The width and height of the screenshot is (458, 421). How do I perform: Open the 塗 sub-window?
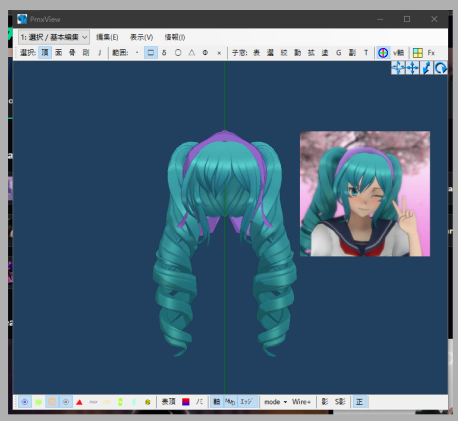click(325, 53)
